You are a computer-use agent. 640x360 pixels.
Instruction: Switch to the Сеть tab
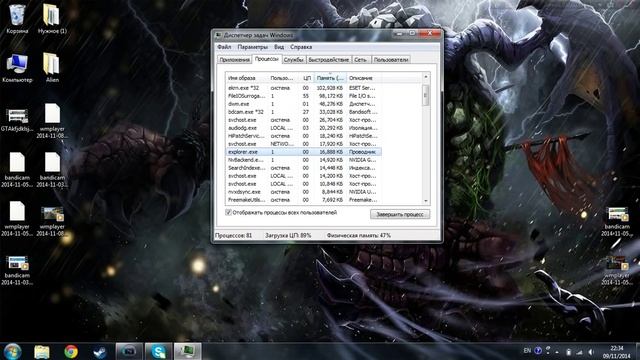point(361,60)
